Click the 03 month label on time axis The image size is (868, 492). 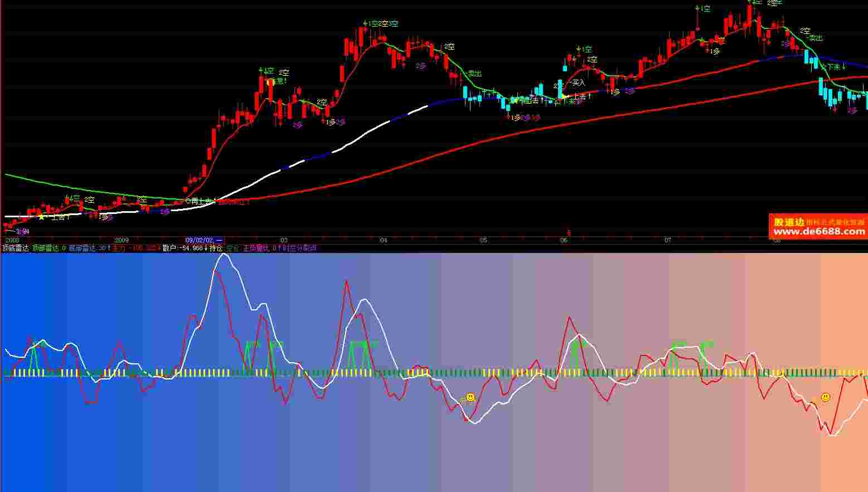click(x=284, y=240)
